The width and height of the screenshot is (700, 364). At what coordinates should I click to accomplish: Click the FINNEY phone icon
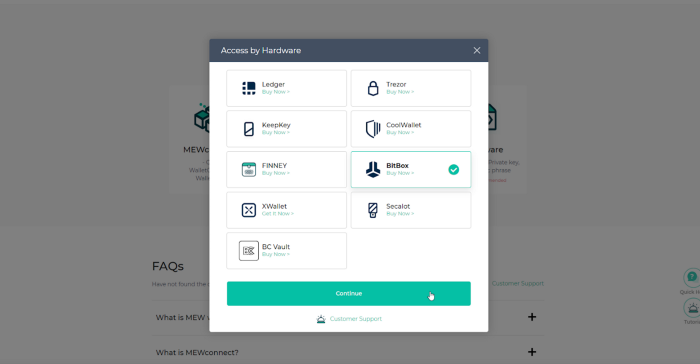[x=249, y=170]
